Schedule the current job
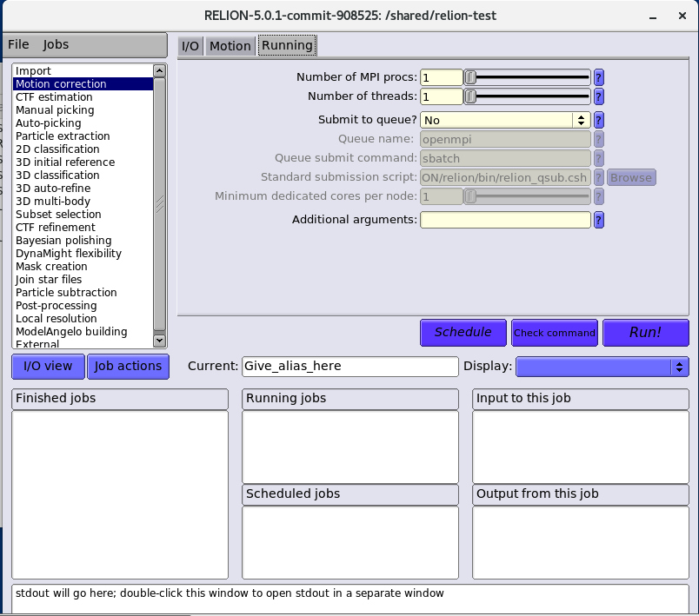 (463, 332)
